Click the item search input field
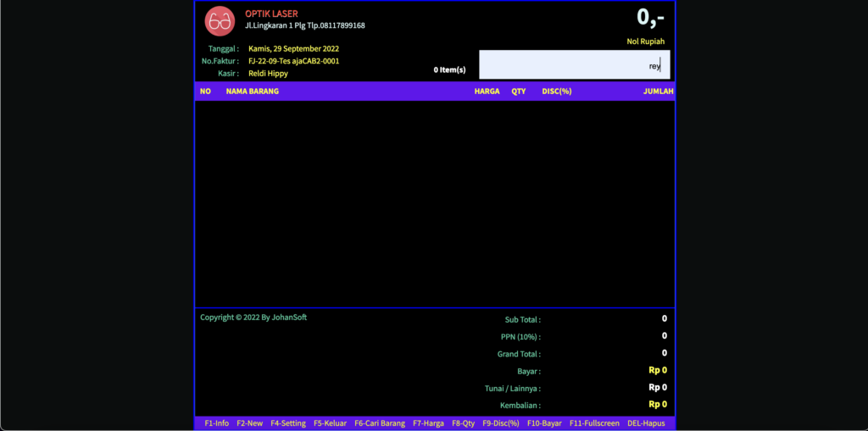868x431 pixels. point(575,65)
